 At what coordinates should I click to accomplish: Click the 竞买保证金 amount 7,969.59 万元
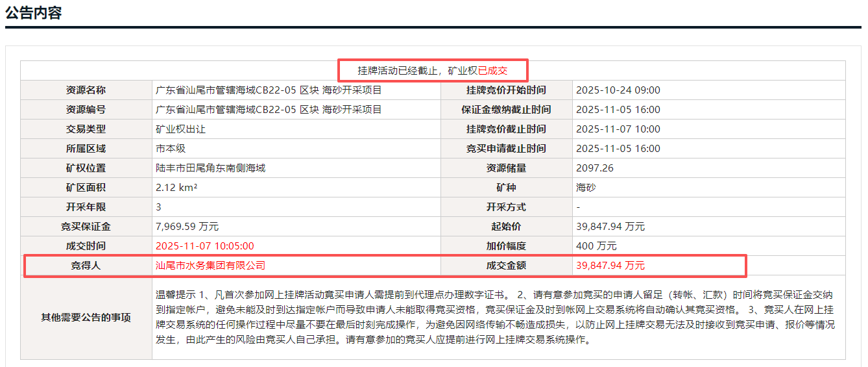187,227
